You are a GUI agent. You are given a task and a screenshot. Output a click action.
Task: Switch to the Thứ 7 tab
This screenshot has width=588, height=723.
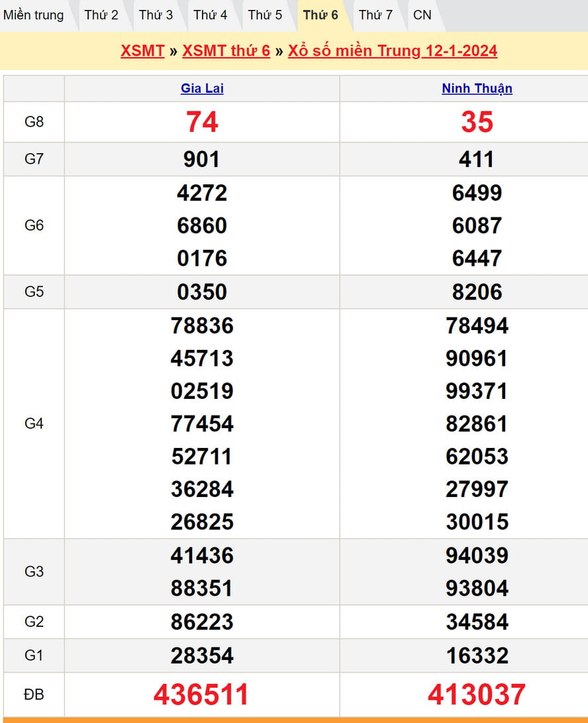coord(375,15)
